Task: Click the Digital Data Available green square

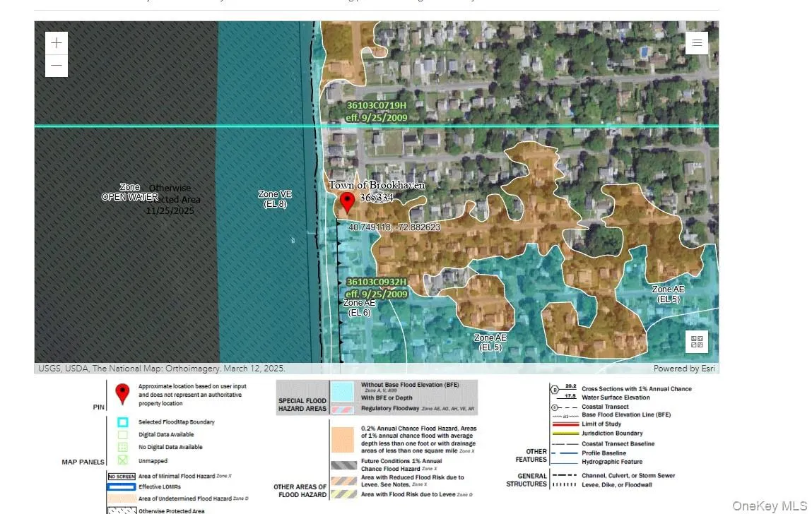Action: click(x=122, y=434)
